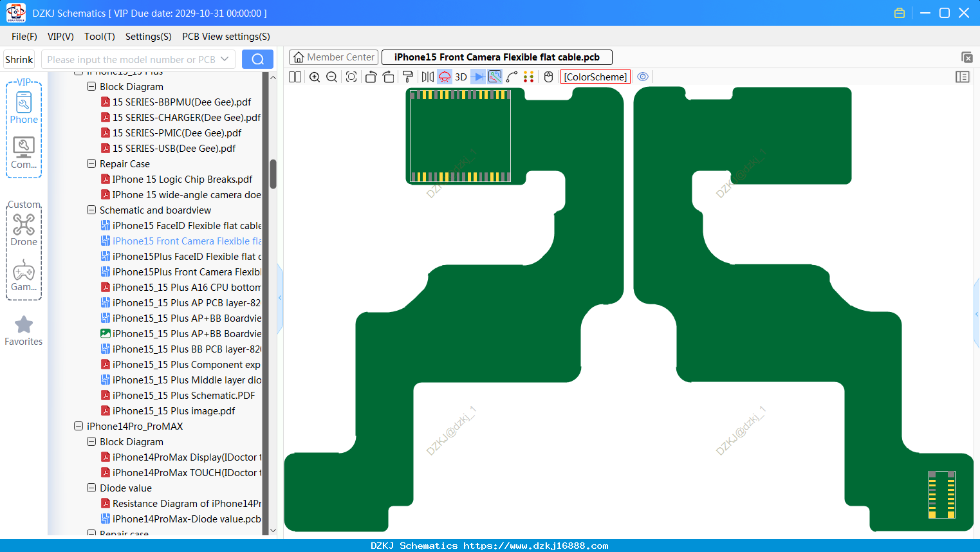980x552 pixels.
Task: Click the left panel collapse handle
Action: (280, 298)
